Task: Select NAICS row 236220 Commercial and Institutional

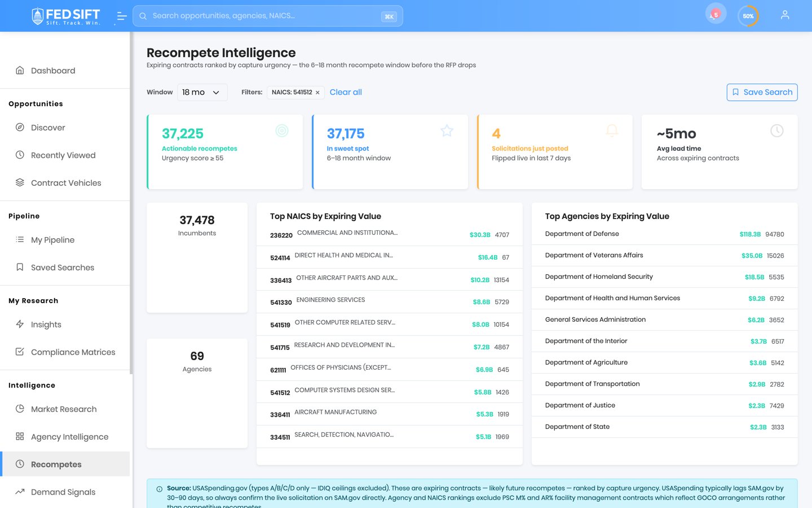Action: point(390,234)
